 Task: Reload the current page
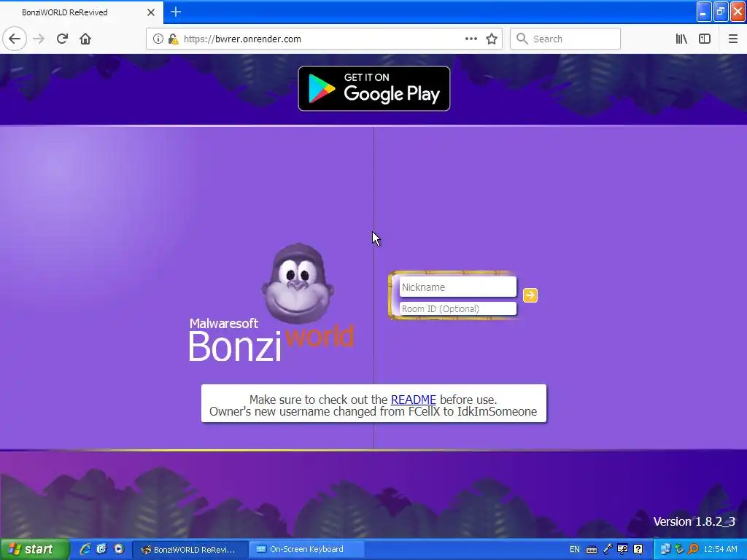(62, 39)
